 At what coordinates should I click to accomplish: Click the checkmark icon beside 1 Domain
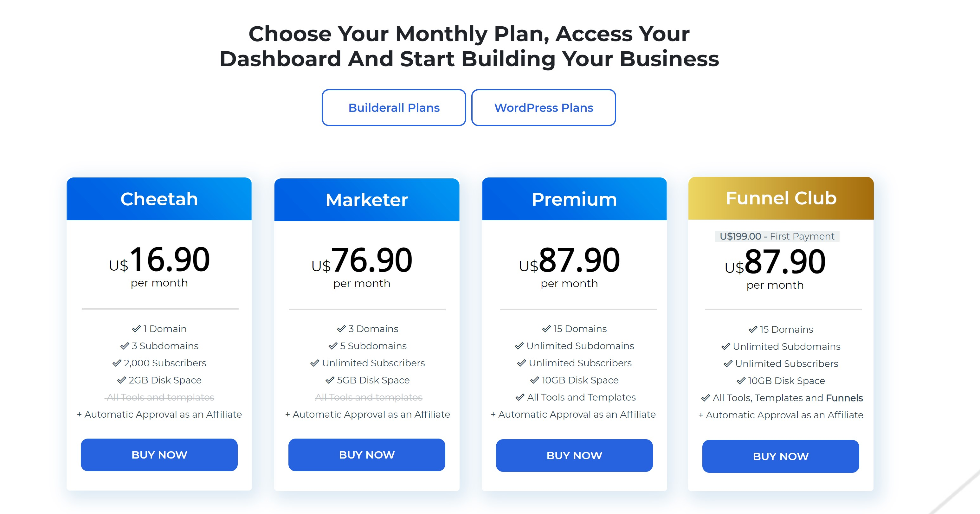tap(136, 329)
